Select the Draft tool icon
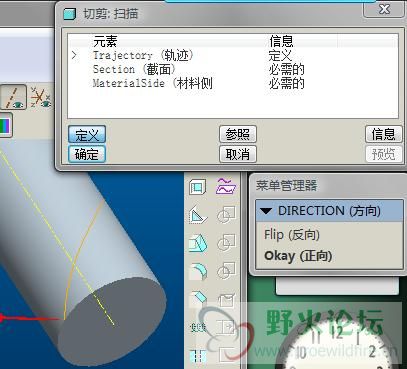The image size is (407, 369). (198, 243)
